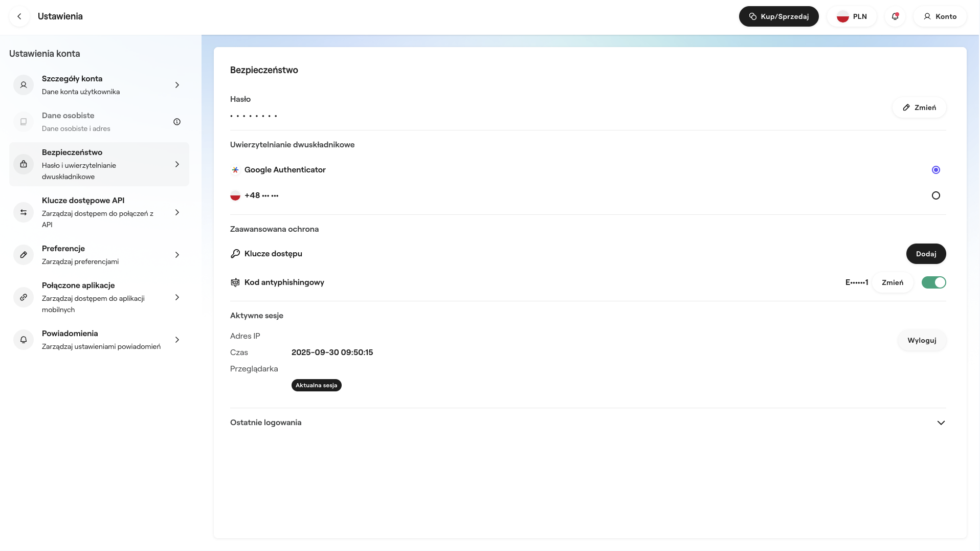Open the notifications bell in header
980x551 pixels.
895,16
